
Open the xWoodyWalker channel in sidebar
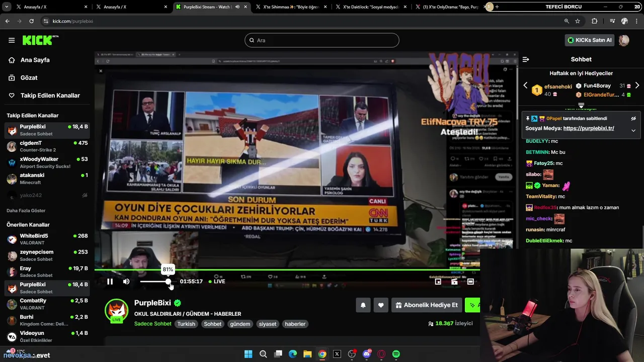pos(47,162)
